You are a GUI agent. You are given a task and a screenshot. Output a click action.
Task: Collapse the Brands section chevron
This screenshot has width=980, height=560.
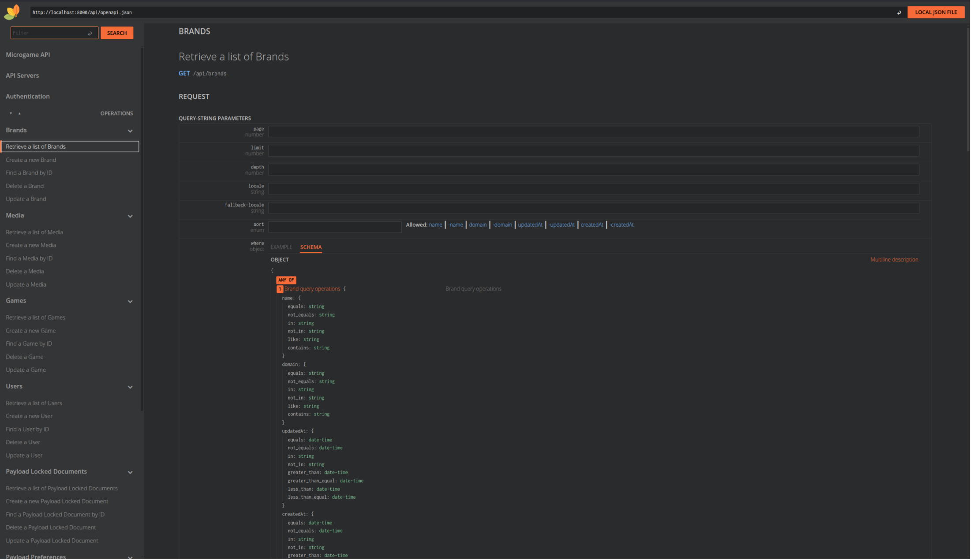point(130,131)
